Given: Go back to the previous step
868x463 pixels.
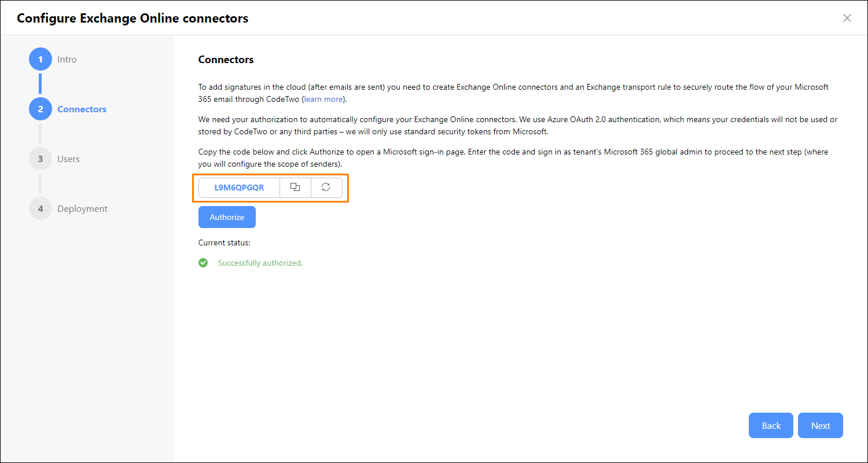Looking at the screenshot, I should pyautogui.click(x=771, y=425).
